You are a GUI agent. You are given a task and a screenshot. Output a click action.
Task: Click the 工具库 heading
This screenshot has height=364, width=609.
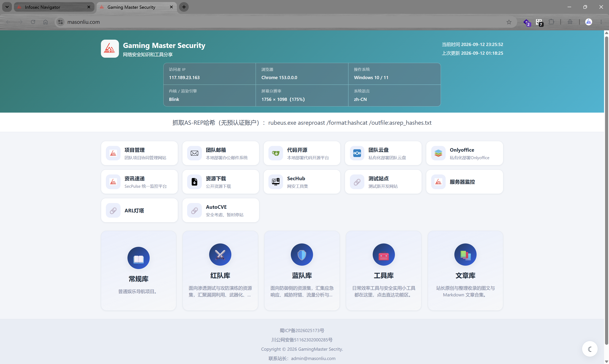coord(384,276)
